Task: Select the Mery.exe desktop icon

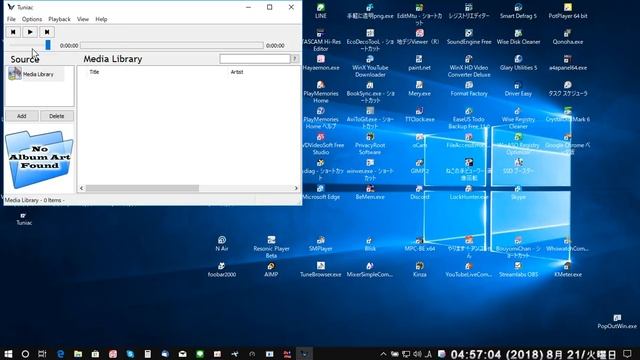Action: point(420,89)
